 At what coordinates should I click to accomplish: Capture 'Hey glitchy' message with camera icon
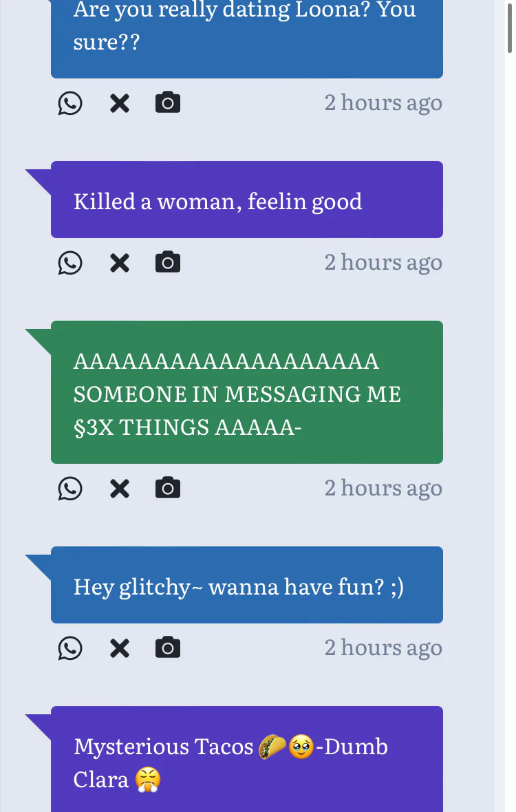click(168, 648)
